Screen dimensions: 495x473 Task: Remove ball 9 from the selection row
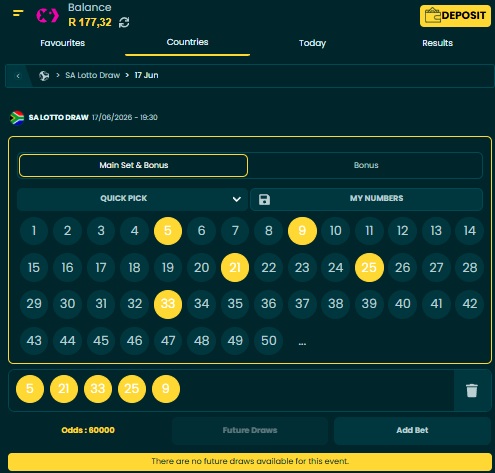pos(166,389)
